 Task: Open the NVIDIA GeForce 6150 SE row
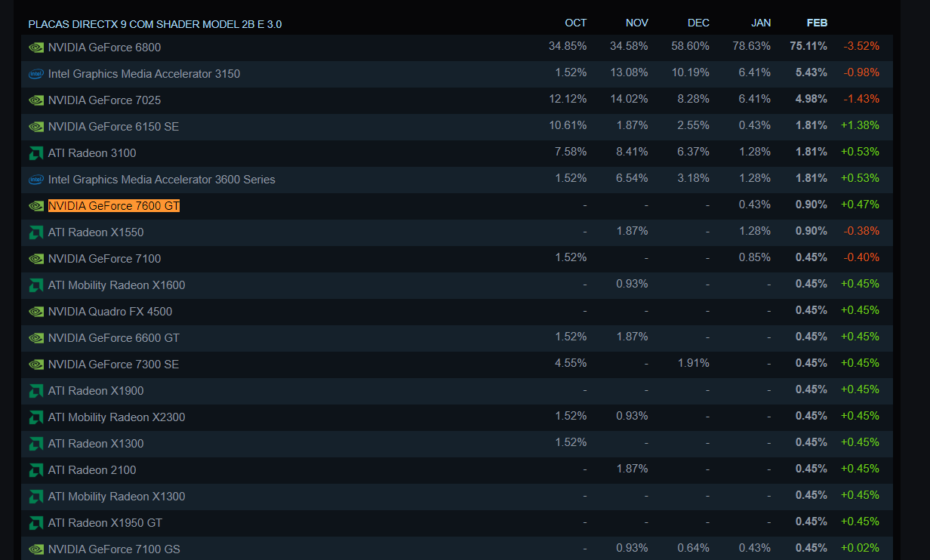tap(113, 127)
